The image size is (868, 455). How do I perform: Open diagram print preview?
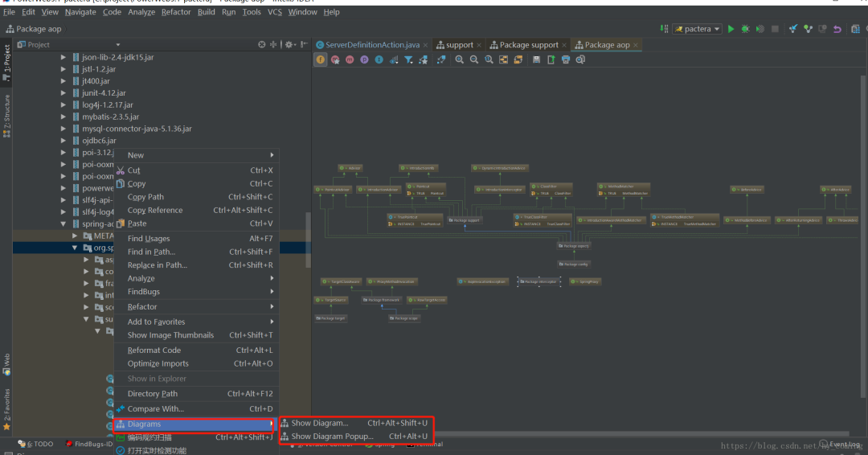pyautogui.click(x=580, y=59)
